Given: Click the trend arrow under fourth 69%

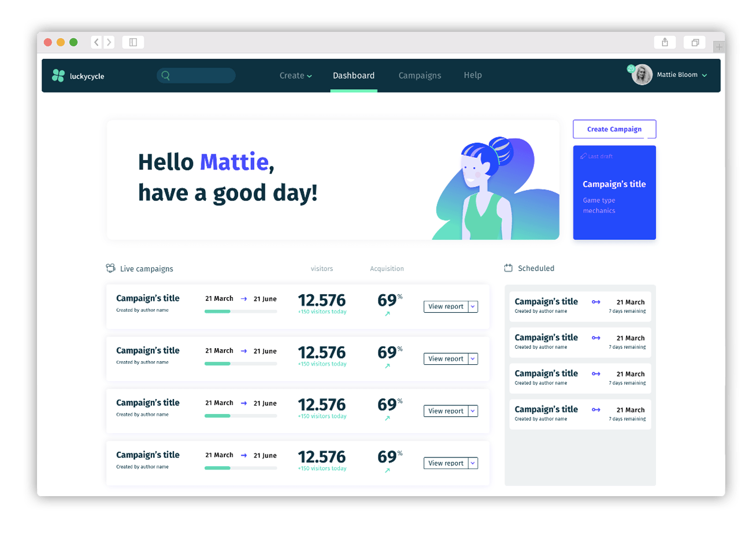Looking at the screenshot, I should tap(387, 471).
